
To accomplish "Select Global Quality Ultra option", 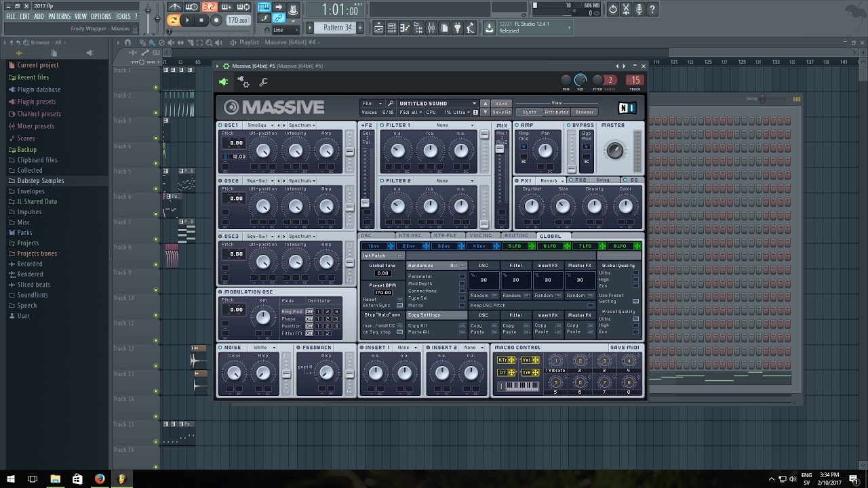I will (x=635, y=273).
